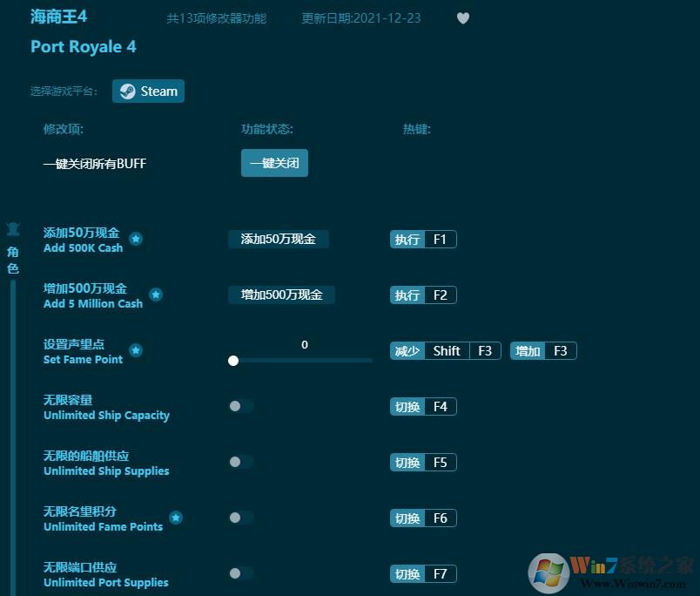Click the Steam logo icon
The image size is (700, 596).
(x=128, y=91)
